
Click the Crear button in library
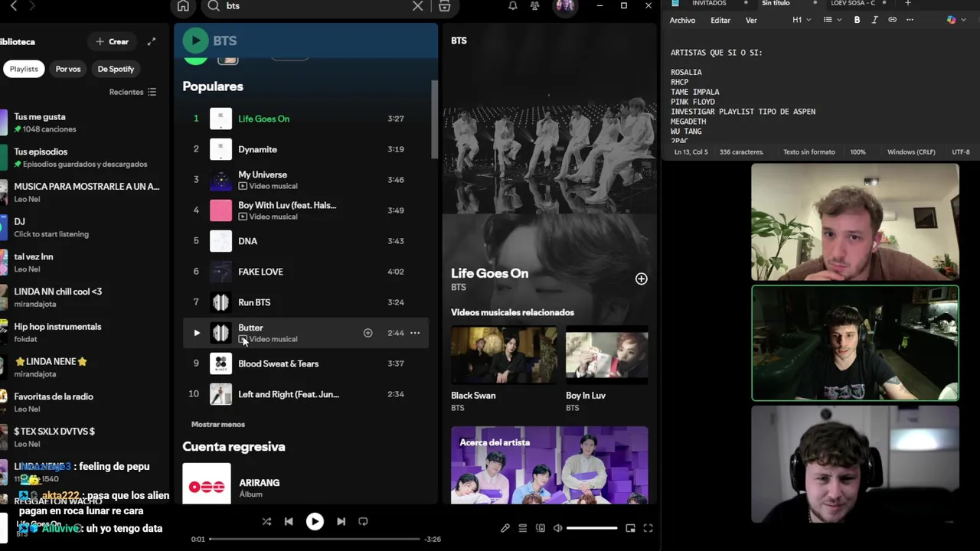[112, 41]
